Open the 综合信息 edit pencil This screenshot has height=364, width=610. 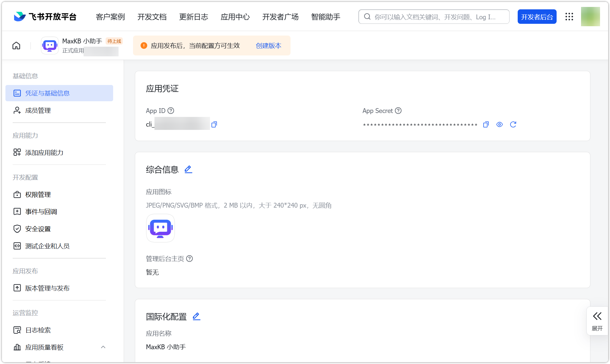click(188, 169)
